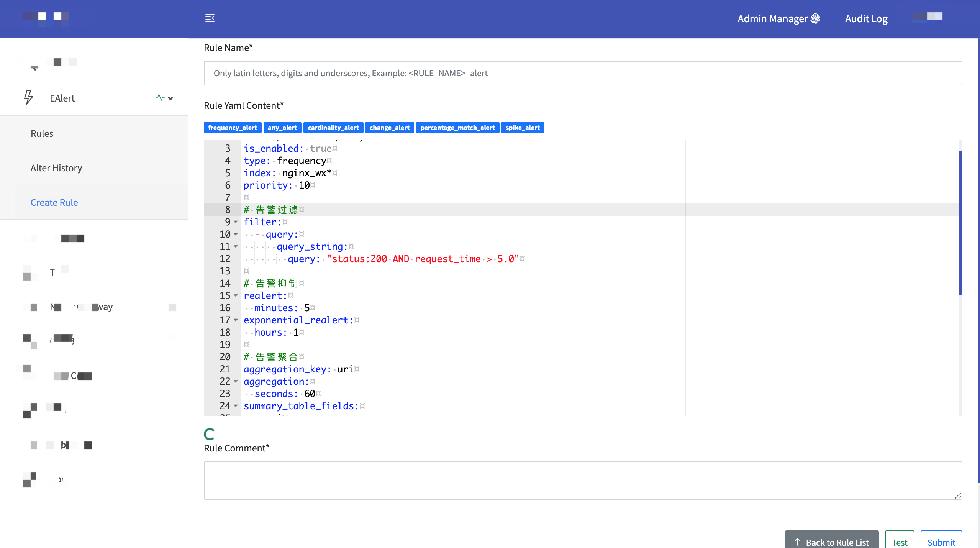Click the query string "status:200 AND request_time > 5.0"

point(423,259)
